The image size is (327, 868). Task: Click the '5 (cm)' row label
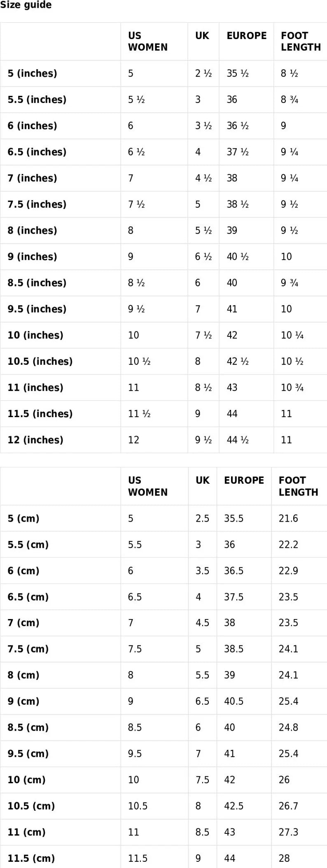[23, 519]
